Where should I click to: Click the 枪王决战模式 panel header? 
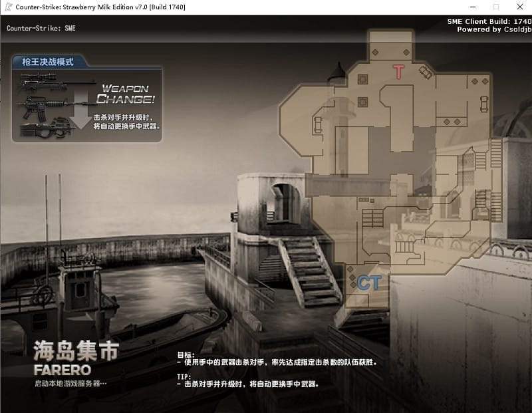tap(47, 62)
